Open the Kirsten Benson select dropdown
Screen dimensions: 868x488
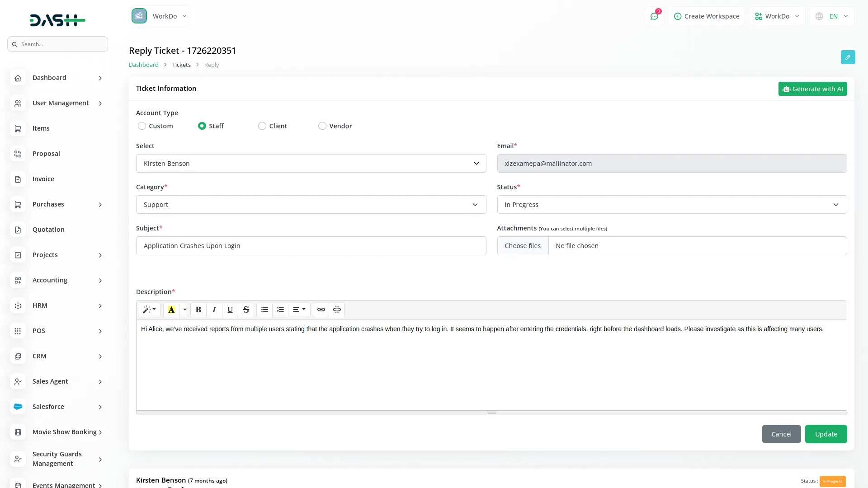pyautogui.click(x=311, y=164)
